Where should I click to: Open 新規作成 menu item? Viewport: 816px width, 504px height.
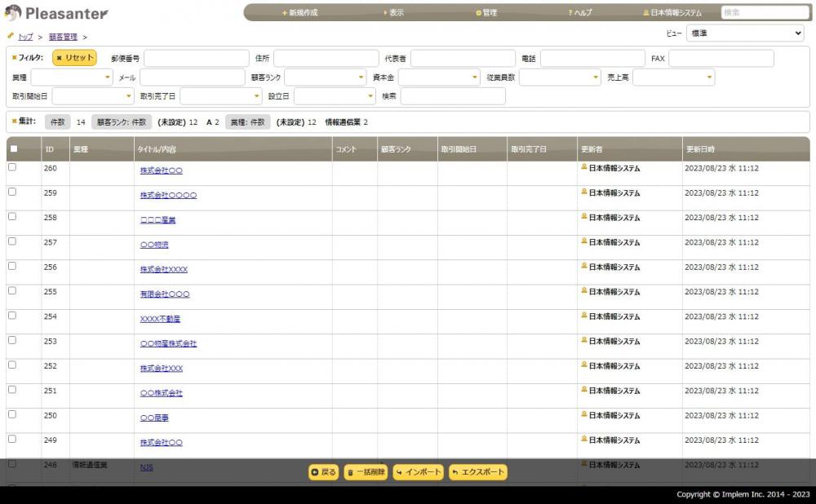[x=299, y=13]
